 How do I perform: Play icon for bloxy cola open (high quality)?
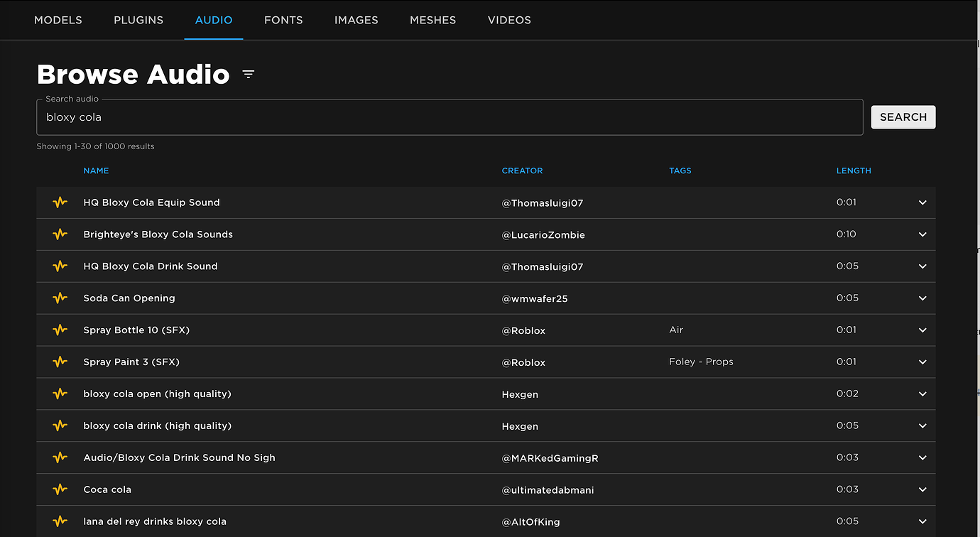point(60,394)
